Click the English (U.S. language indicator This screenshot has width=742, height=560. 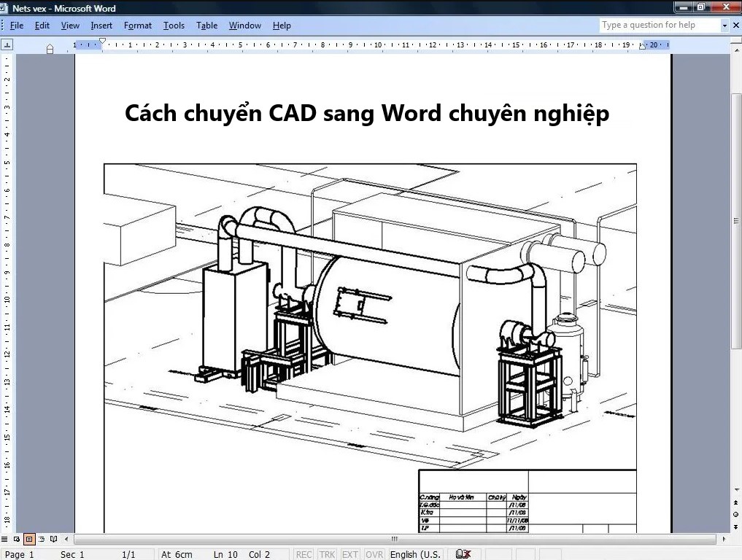415,554
